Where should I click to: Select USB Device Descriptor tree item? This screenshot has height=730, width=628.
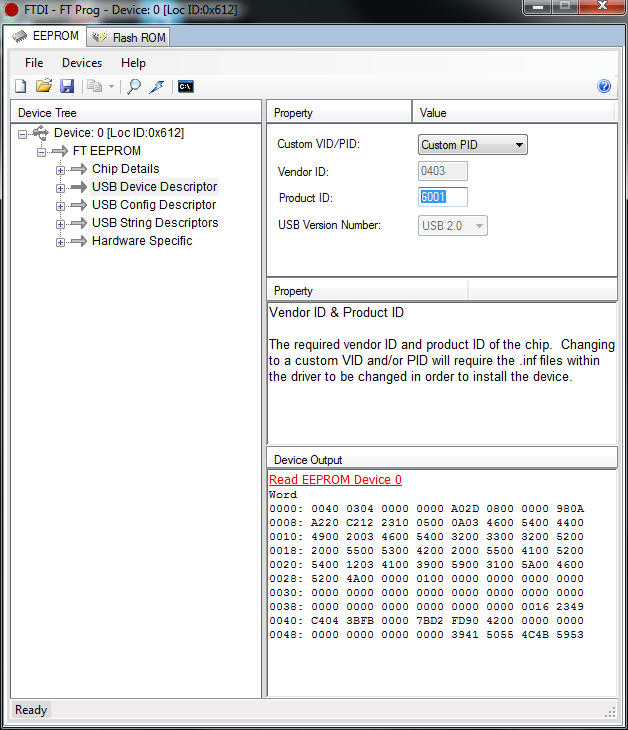tap(155, 187)
